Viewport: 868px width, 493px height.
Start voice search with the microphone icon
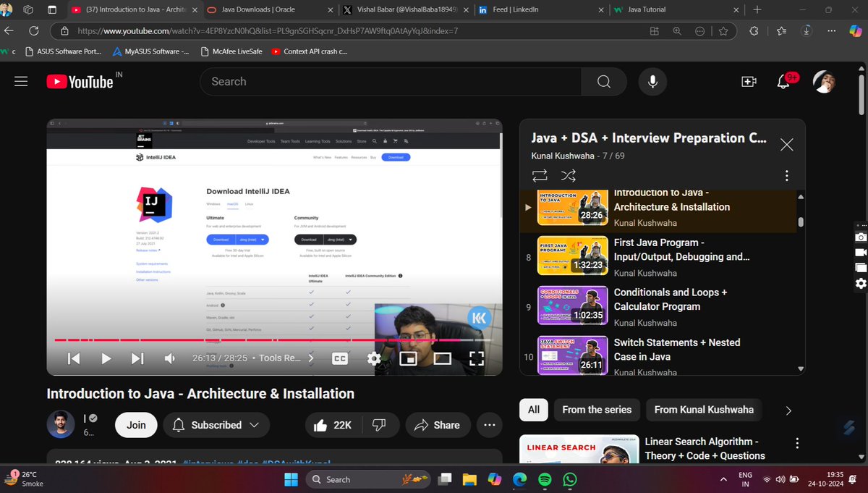[x=652, y=82]
